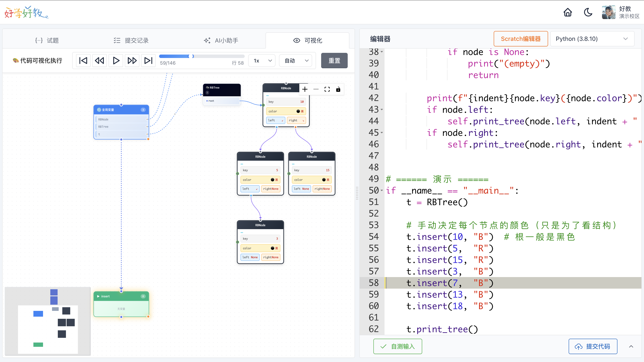Step forward one execution step
The image size is (644, 362).
(x=132, y=61)
